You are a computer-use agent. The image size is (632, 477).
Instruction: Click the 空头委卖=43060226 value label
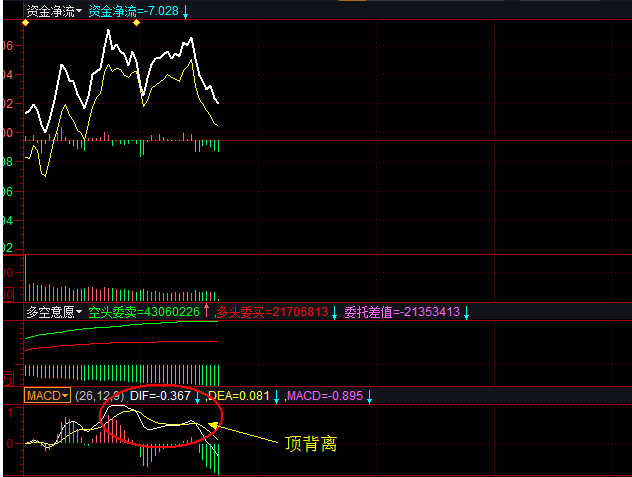tap(144, 312)
